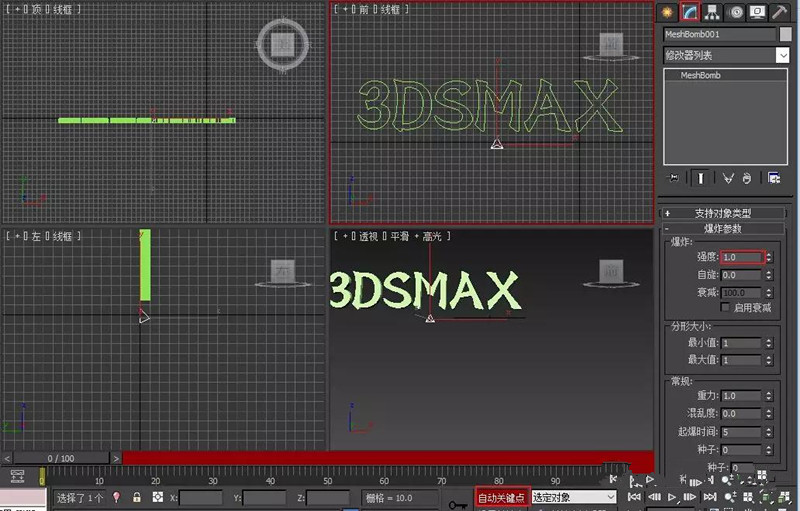The width and height of the screenshot is (800, 511).
Task: Open Configure Modifier Sets icon
Action: [x=774, y=178]
